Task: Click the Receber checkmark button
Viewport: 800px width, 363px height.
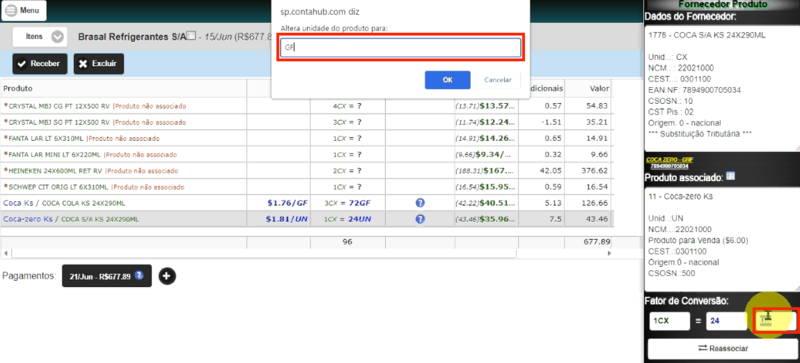Action: pos(40,64)
